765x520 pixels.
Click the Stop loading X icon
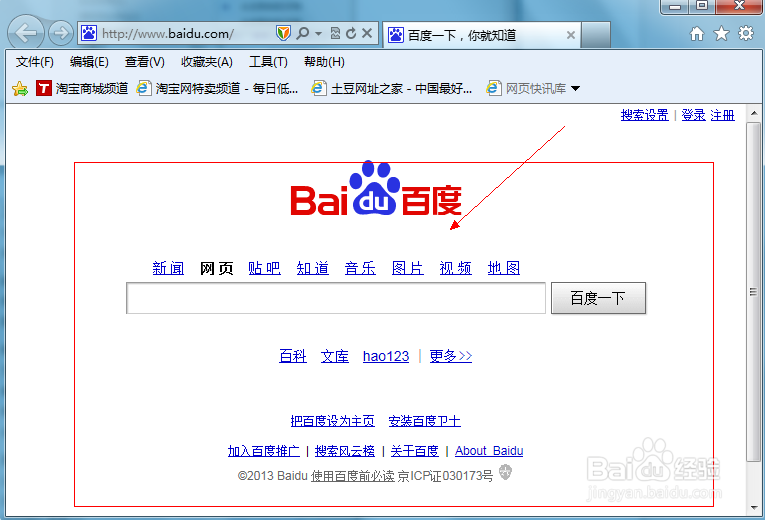(x=367, y=33)
